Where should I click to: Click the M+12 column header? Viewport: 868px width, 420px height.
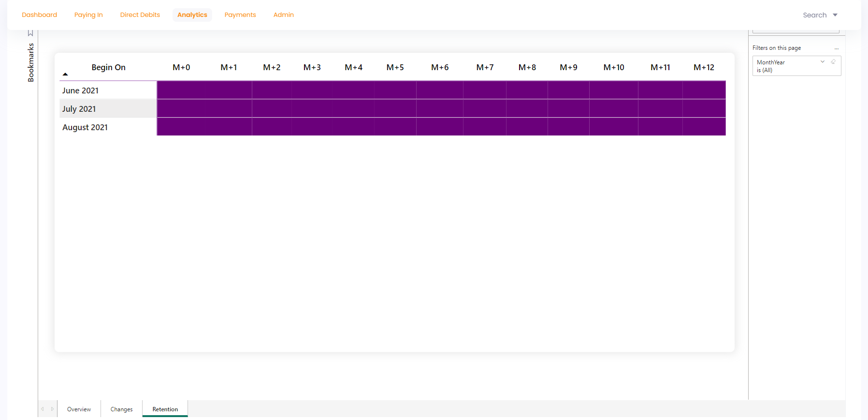click(704, 67)
